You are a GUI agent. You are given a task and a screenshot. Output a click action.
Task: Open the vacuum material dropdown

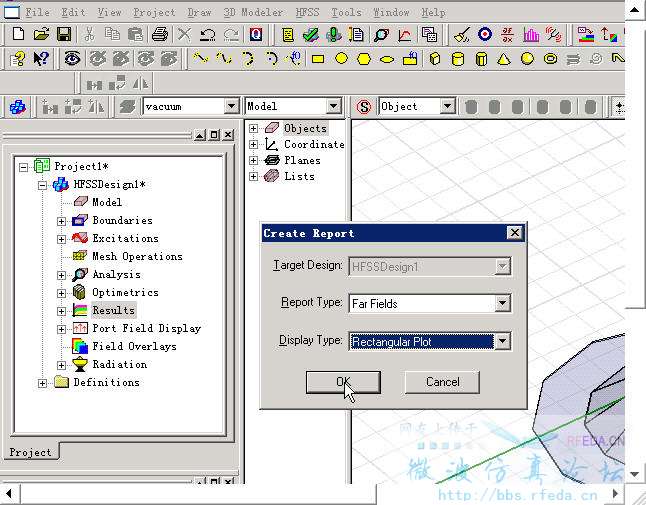point(232,106)
